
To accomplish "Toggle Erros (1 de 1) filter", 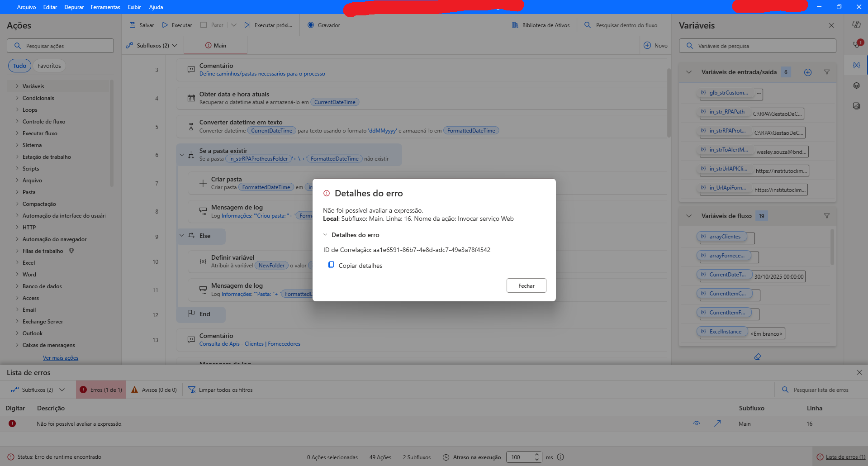I will pyautogui.click(x=101, y=390).
